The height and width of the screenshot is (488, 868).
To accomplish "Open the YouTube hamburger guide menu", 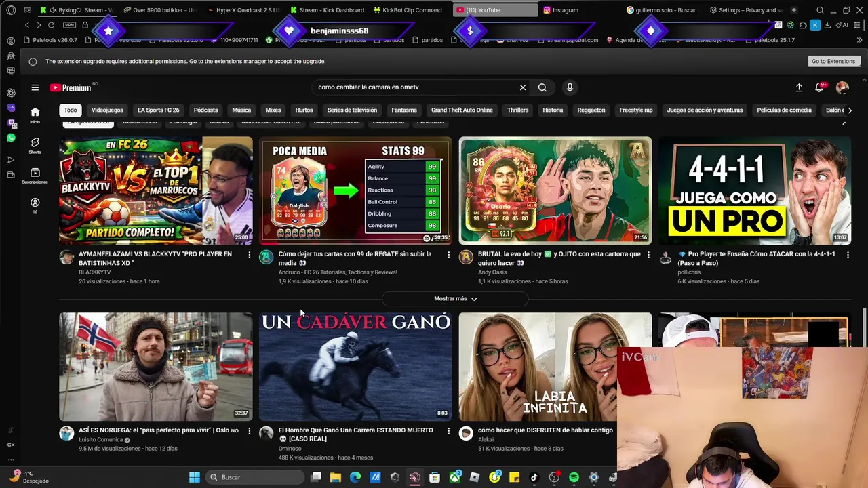I will tap(35, 87).
